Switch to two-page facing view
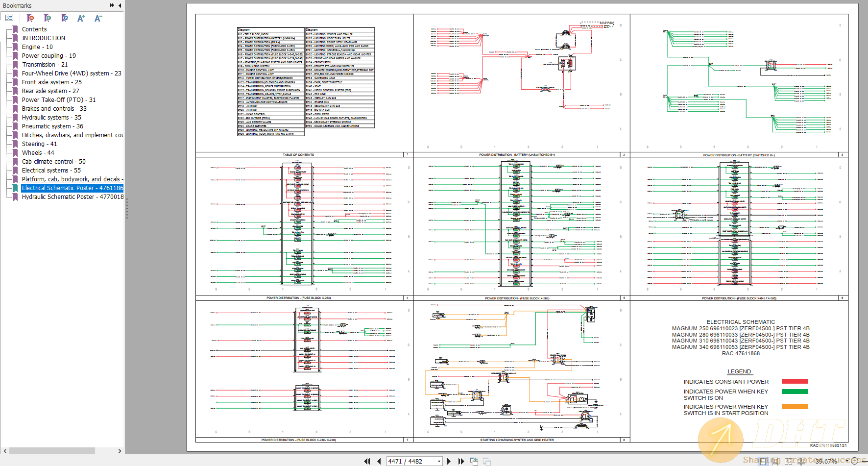Image resolution: width=868 pixels, height=466 pixels. click(x=789, y=461)
